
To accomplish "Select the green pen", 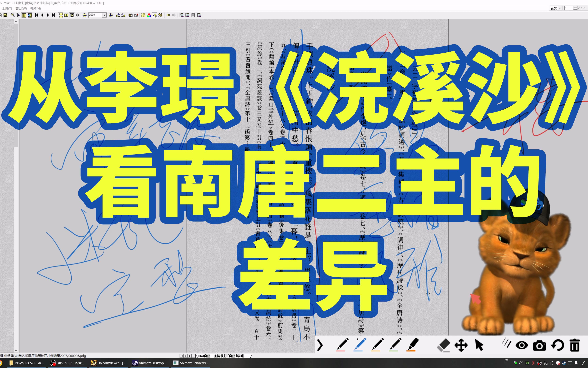I will [395, 345].
